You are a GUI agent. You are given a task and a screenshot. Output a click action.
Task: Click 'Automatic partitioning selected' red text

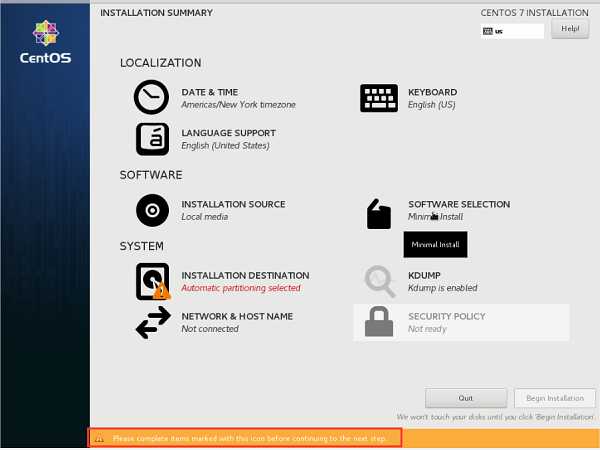click(x=241, y=288)
